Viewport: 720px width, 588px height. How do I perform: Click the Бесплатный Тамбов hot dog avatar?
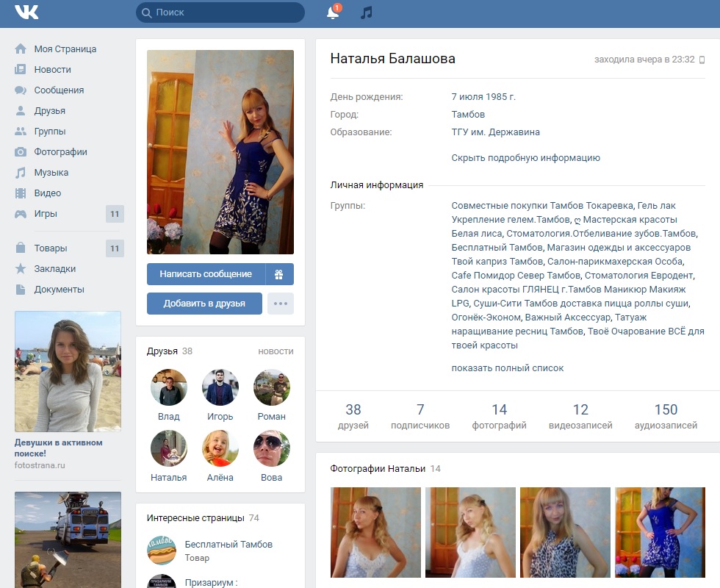point(162,550)
